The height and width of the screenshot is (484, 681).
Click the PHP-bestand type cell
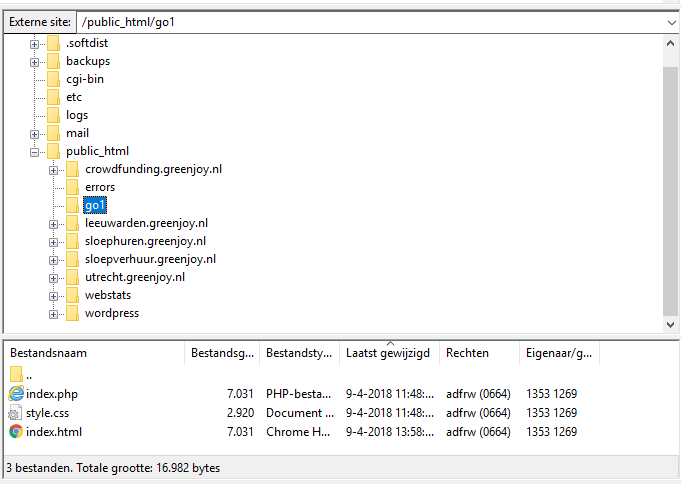click(298, 394)
